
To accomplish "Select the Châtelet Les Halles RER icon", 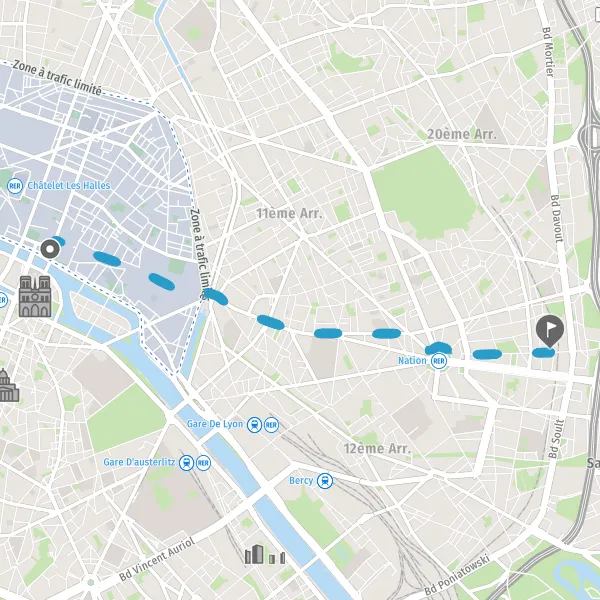I will (x=15, y=186).
